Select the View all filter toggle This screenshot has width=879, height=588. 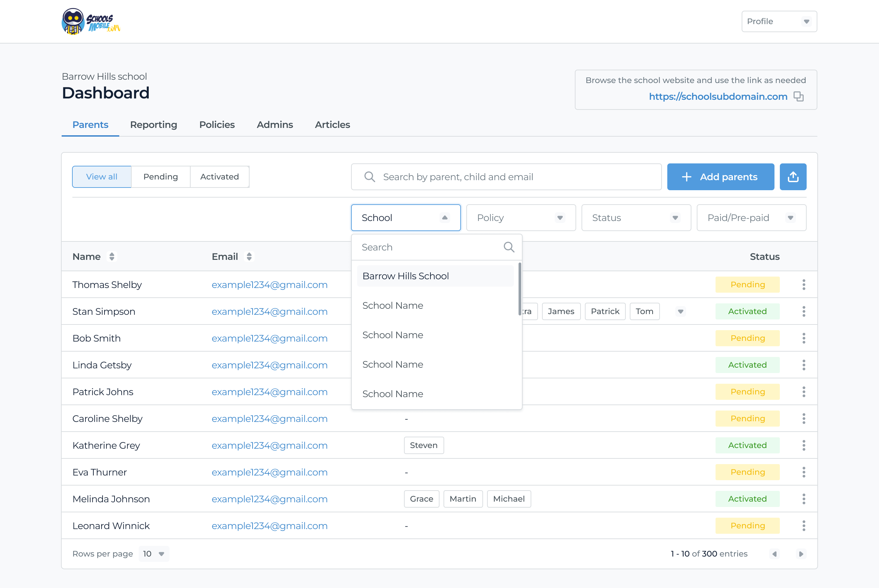tap(102, 176)
